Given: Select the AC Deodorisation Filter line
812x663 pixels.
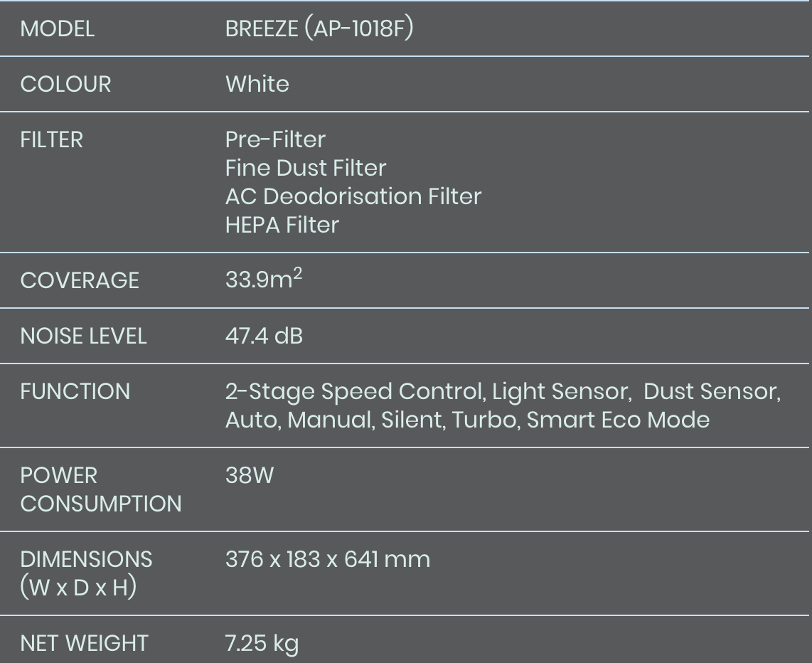Looking at the screenshot, I should coord(353,196).
